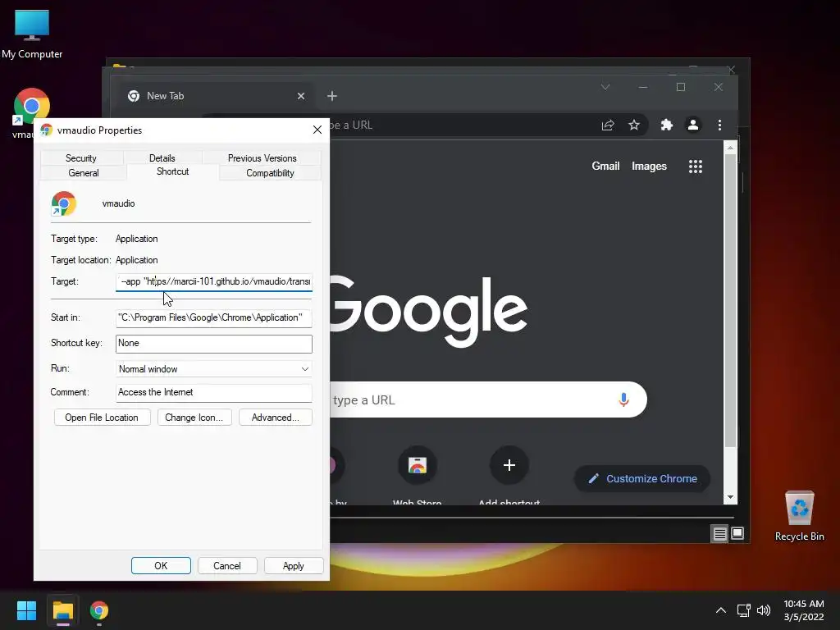
Task: Click the Apply button
Action: pyautogui.click(x=293, y=566)
